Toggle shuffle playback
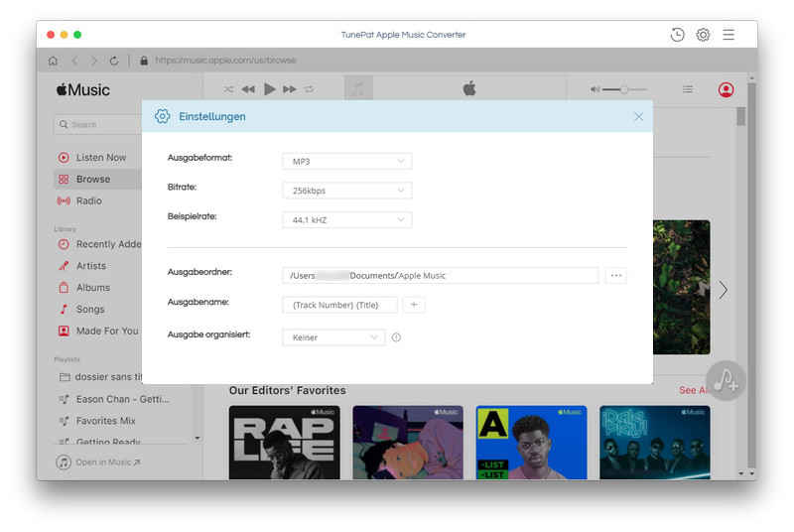The image size is (794, 532). point(228,89)
